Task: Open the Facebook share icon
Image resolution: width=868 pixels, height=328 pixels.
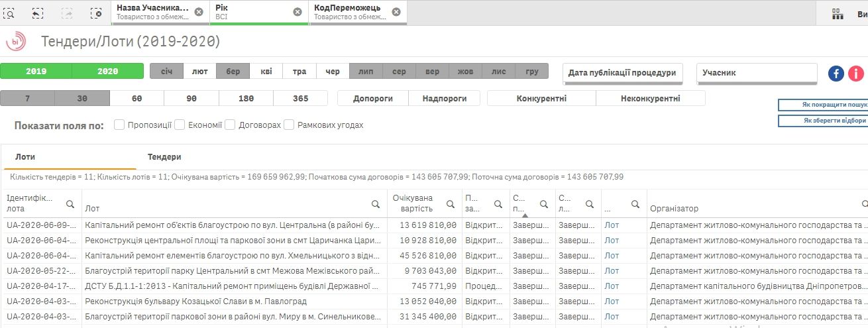Action: point(836,74)
